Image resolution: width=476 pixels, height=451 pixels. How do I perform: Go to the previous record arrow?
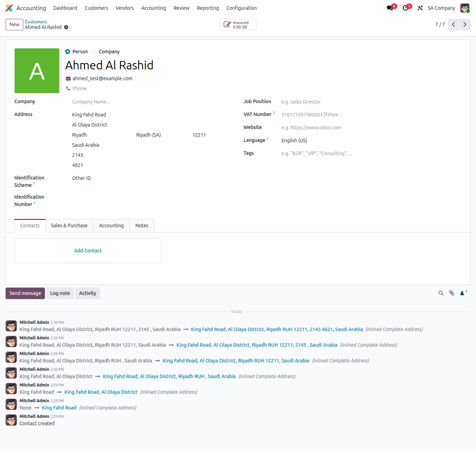click(453, 24)
